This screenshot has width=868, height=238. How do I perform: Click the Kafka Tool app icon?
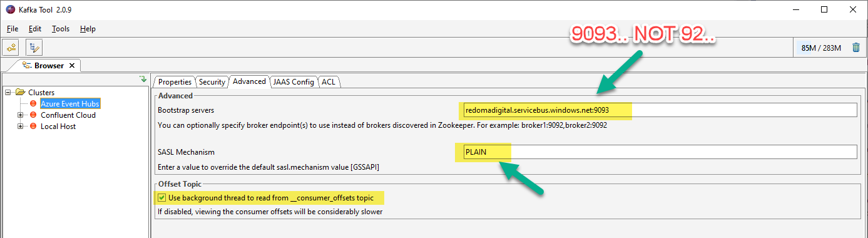(x=10, y=9)
